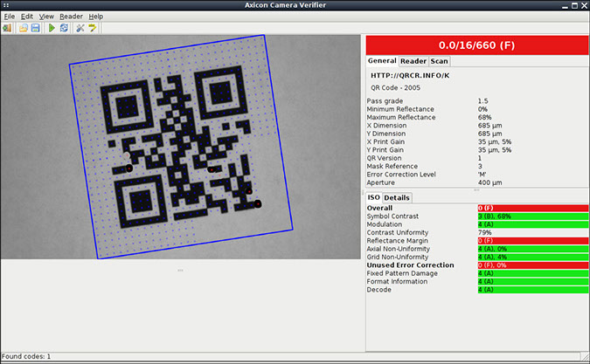The width and height of the screenshot is (590, 364).
Task: Click the X Print Gain value
Action: click(x=495, y=142)
